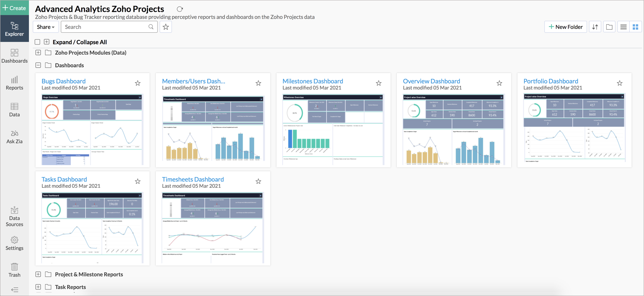Star the Milestones Dashboard
This screenshot has height=296, width=644.
tap(379, 83)
